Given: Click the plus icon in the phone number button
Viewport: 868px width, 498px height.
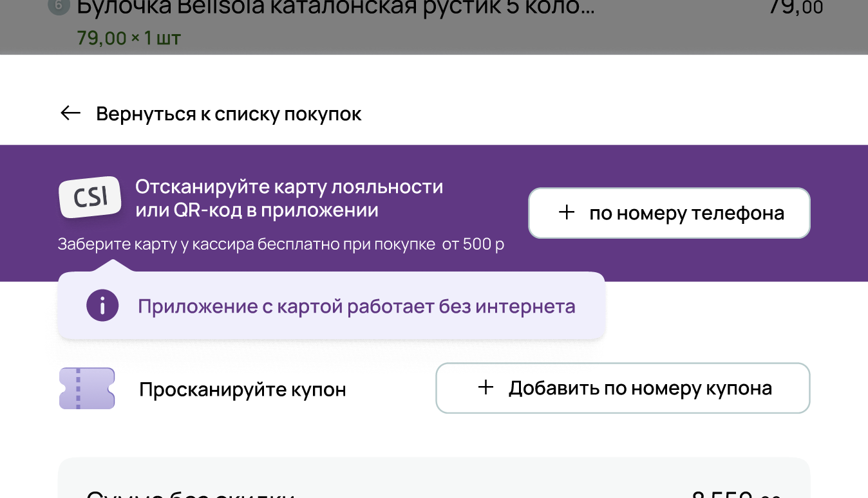Looking at the screenshot, I should tap(567, 213).
